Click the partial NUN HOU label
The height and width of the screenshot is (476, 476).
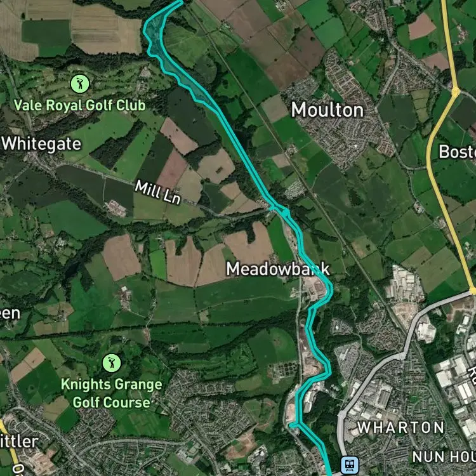click(444, 456)
